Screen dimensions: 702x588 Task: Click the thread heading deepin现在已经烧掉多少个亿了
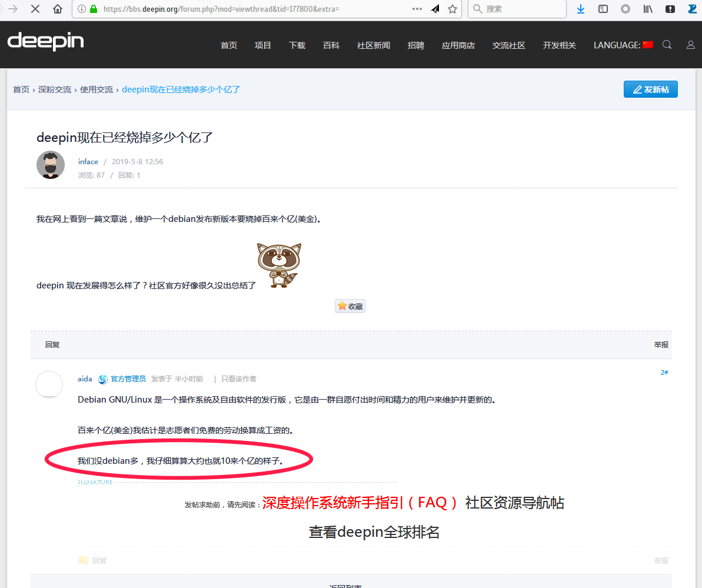125,137
